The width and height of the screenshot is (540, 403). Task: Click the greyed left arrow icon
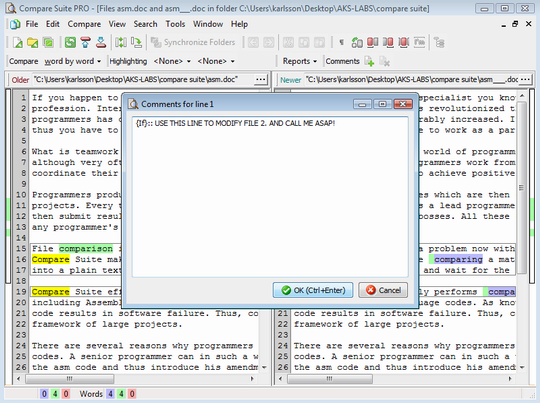(x=253, y=42)
